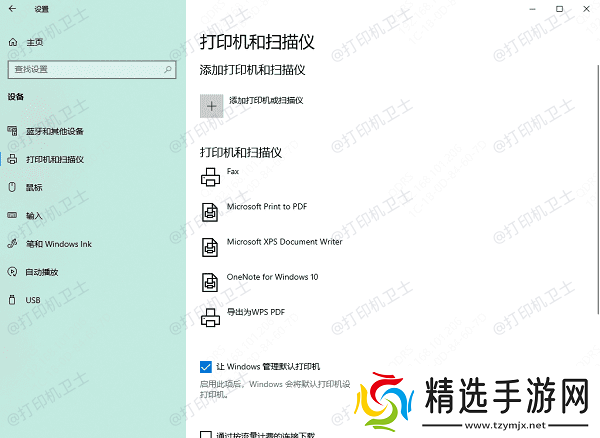Open 蓝牙和其他设备 settings page
The image size is (600, 438).
[x=55, y=131]
